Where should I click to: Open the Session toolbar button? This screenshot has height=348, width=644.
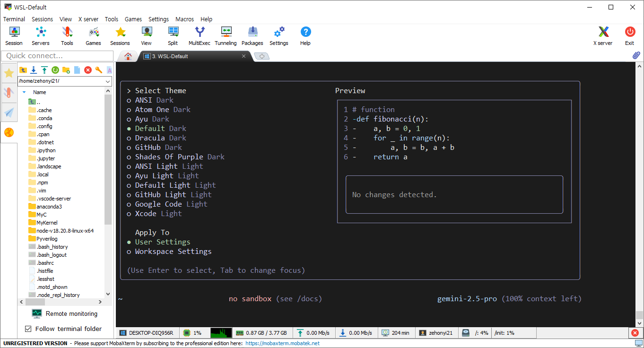click(14, 36)
